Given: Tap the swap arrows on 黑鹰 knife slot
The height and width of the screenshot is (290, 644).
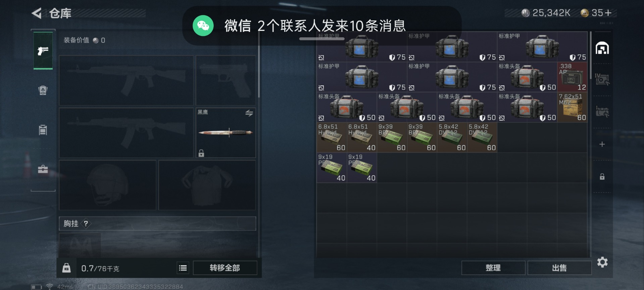Looking at the screenshot, I should pos(249,113).
